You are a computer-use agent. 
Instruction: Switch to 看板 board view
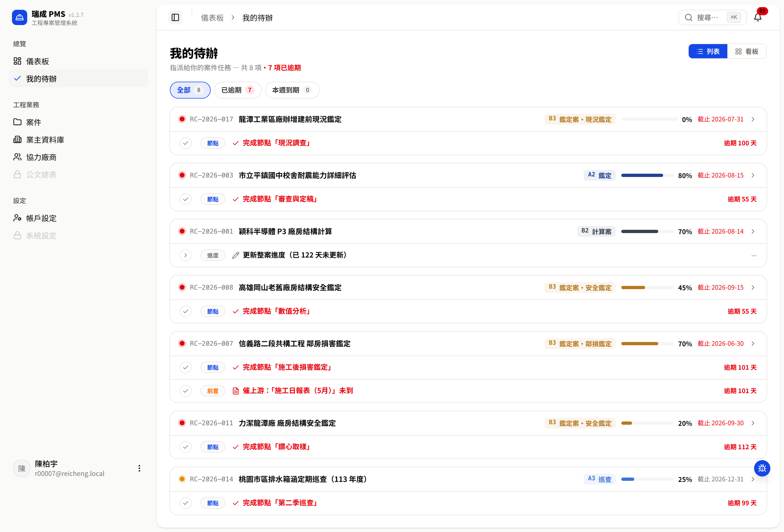click(746, 51)
